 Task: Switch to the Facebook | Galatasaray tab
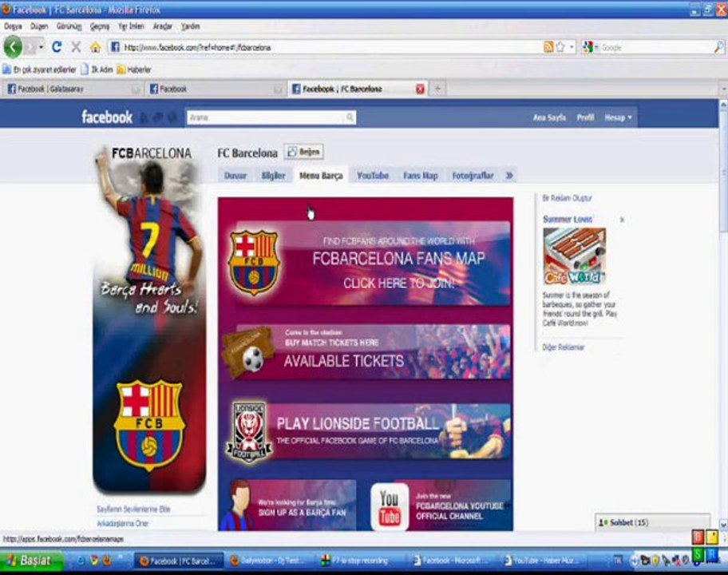point(72,89)
